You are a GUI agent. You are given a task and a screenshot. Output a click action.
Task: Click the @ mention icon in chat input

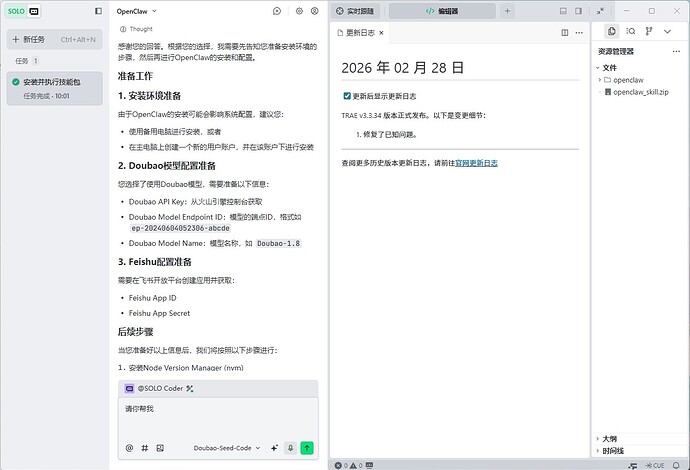[129, 448]
